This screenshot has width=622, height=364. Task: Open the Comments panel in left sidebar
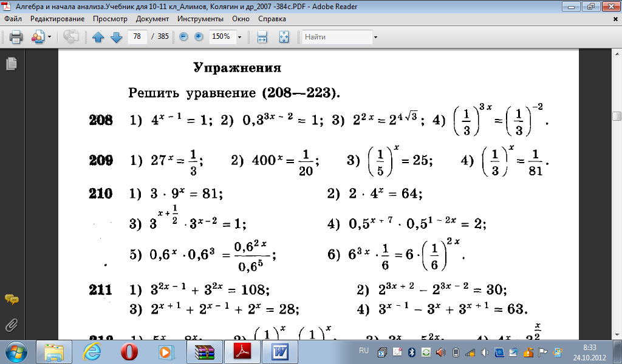tap(12, 300)
